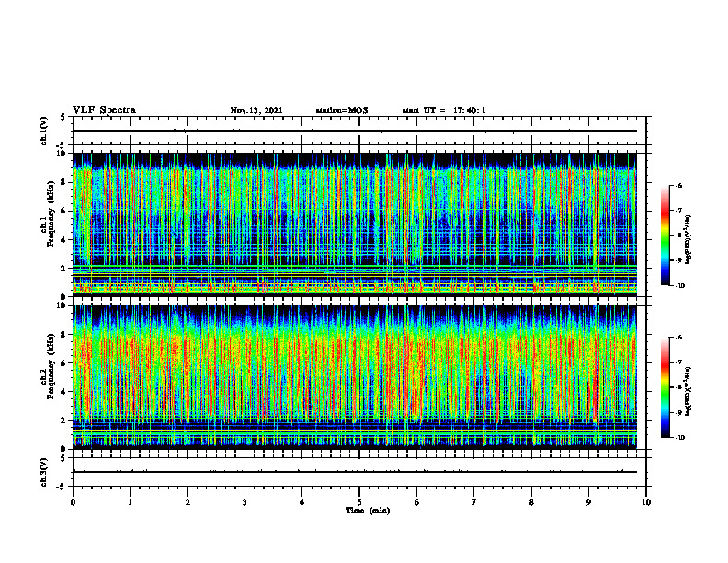
Task: Click the ch.3(V) waveform strip
Action: [x=359, y=472]
